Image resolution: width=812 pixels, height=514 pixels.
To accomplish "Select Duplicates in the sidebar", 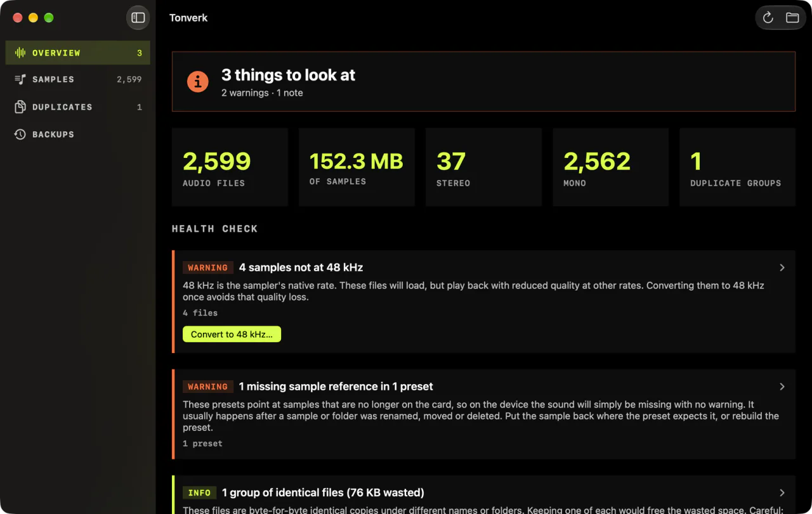I will click(x=78, y=106).
